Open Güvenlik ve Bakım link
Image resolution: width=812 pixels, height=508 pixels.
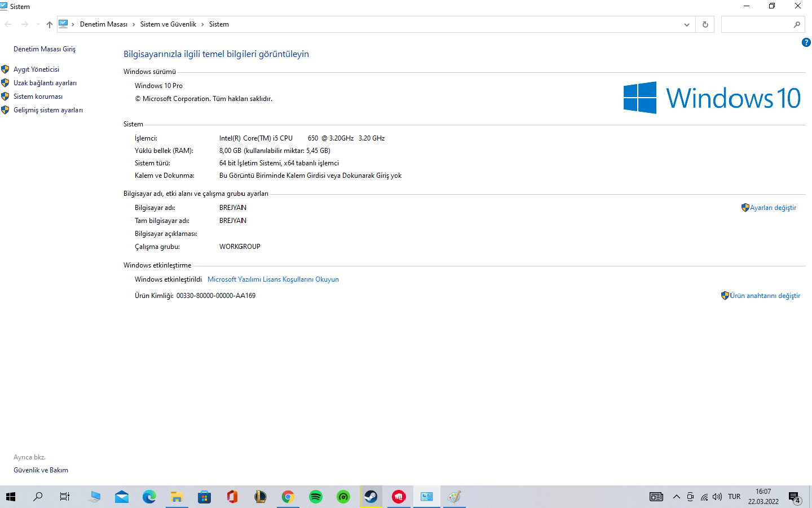point(41,470)
